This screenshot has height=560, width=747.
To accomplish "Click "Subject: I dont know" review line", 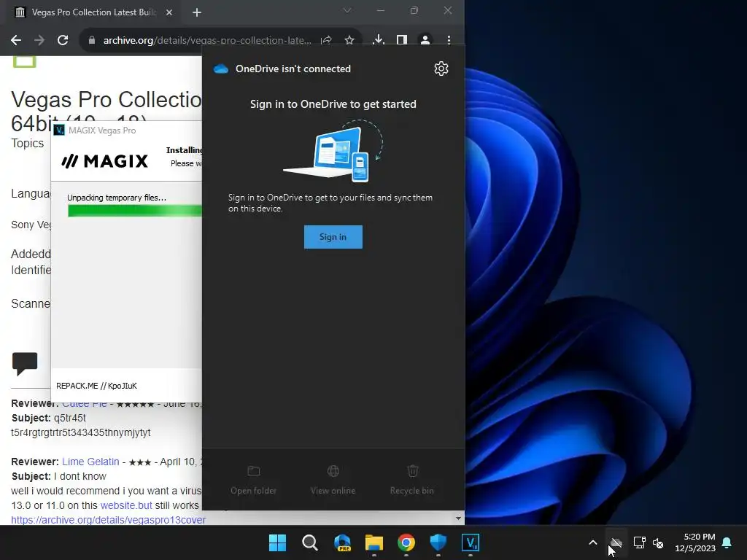I will coord(58,476).
